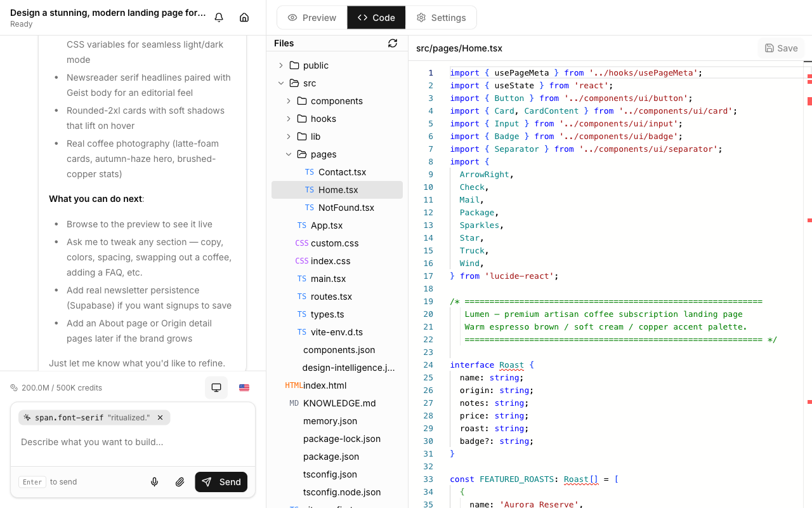Switch to the Preview tab
Image resolution: width=812 pixels, height=508 pixels.
pyautogui.click(x=312, y=18)
